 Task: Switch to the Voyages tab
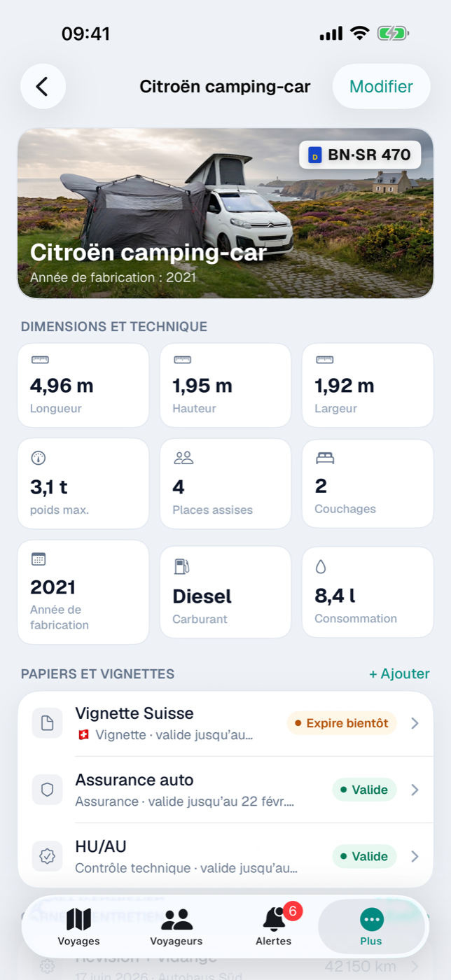coord(78,927)
